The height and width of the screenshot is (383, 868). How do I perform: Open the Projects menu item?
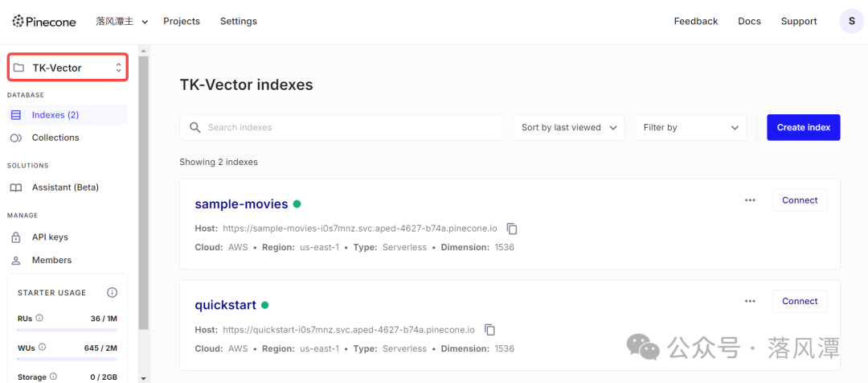(x=182, y=22)
